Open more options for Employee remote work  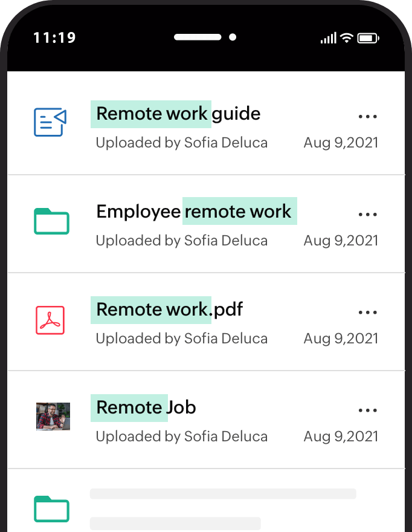pos(367,214)
